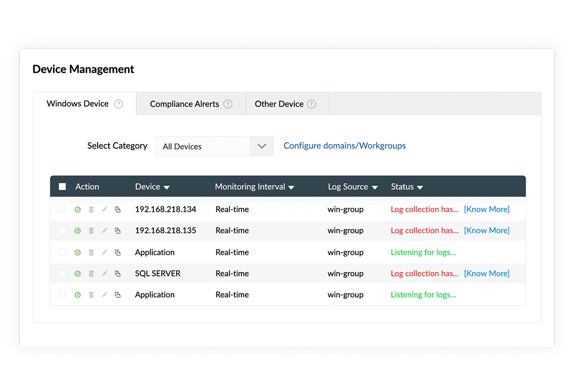Open the Status column filter arrow
The image size is (574, 392).
[420, 187]
